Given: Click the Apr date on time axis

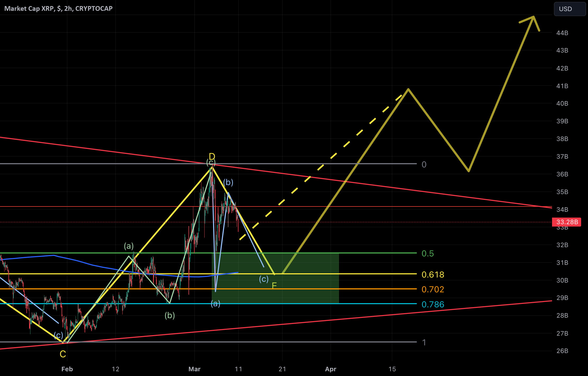Looking at the screenshot, I should [x=330, y=369].
